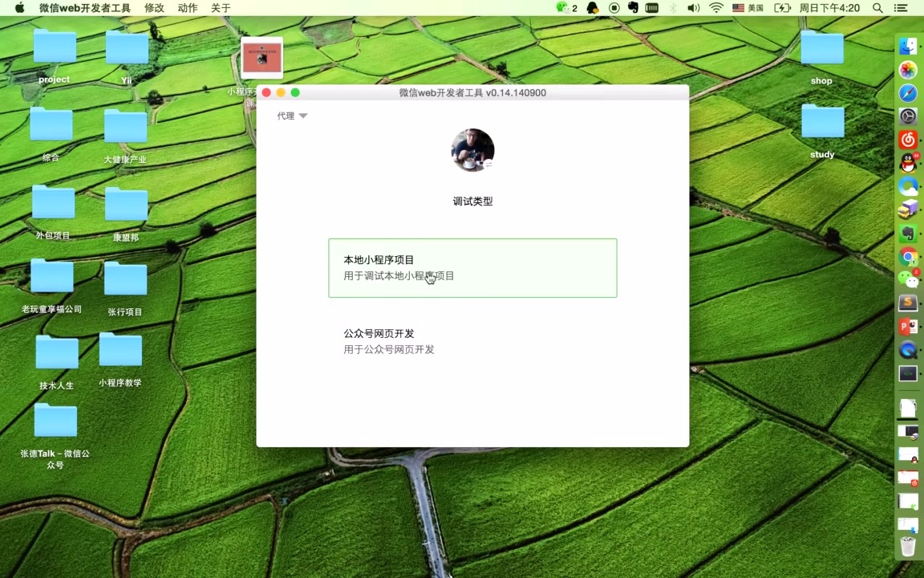This screenshot has width=924, height=578.
Task: Open the WeChat web devtools dock icon
Action: (908, 373)
